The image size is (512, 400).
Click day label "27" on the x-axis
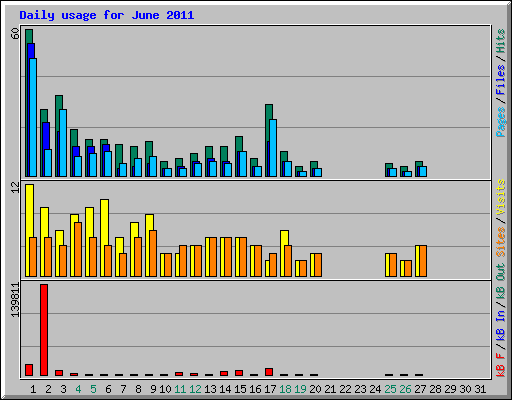coord(420,389)
